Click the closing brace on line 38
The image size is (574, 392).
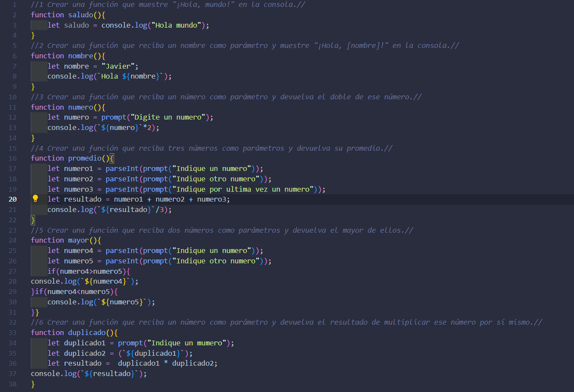click(33, 384)
